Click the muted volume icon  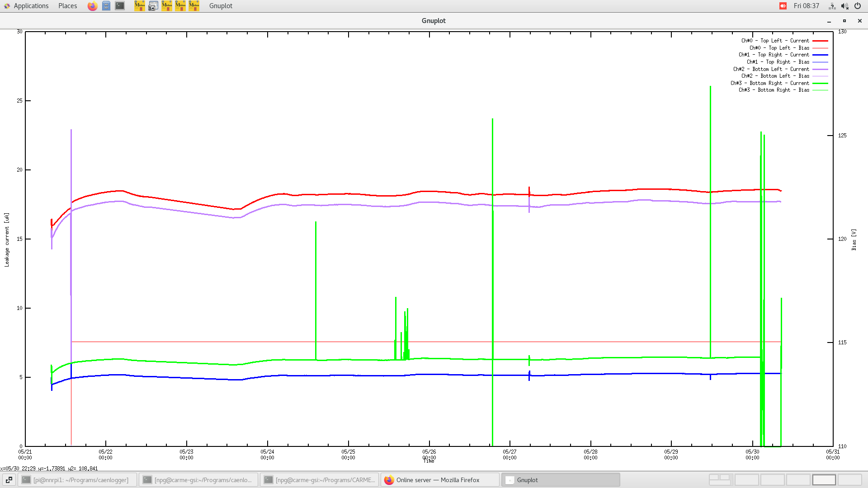tap(844, 6)
